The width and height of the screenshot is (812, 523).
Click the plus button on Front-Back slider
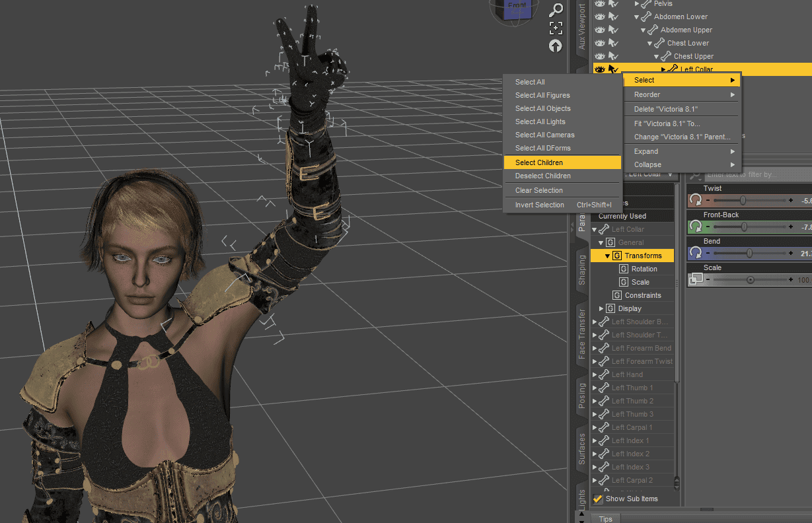pos(790,227)
